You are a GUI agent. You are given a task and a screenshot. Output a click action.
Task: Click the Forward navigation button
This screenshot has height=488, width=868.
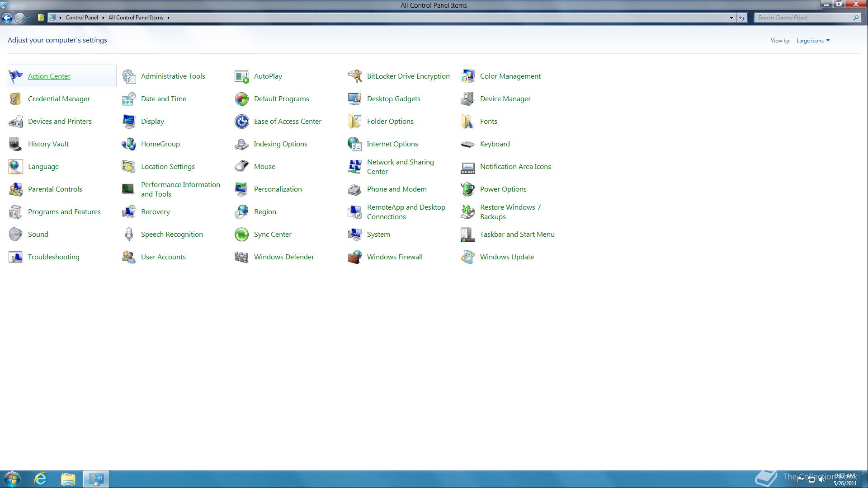(x=19, y=18)
